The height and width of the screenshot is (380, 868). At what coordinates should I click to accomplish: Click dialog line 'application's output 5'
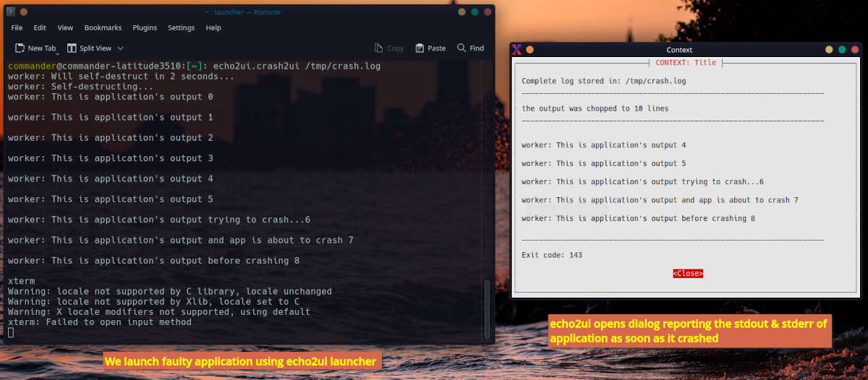coord(604,163)
